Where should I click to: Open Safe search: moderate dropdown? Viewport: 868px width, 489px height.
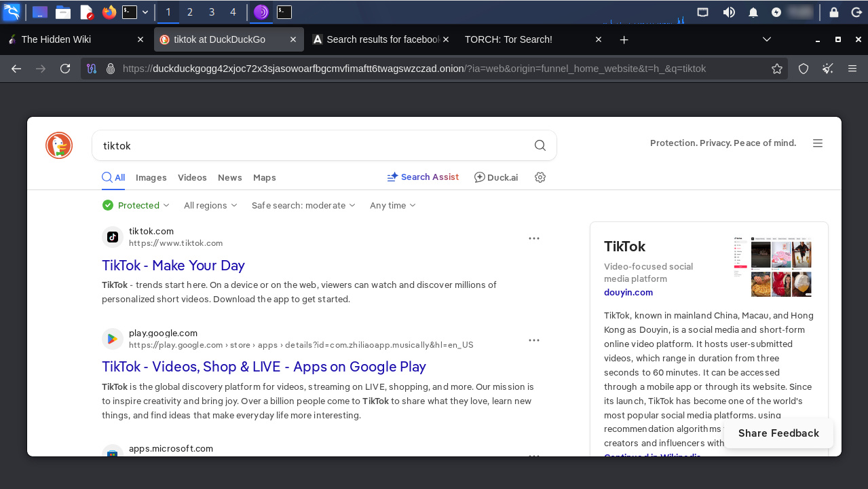(x=303, y=205)
